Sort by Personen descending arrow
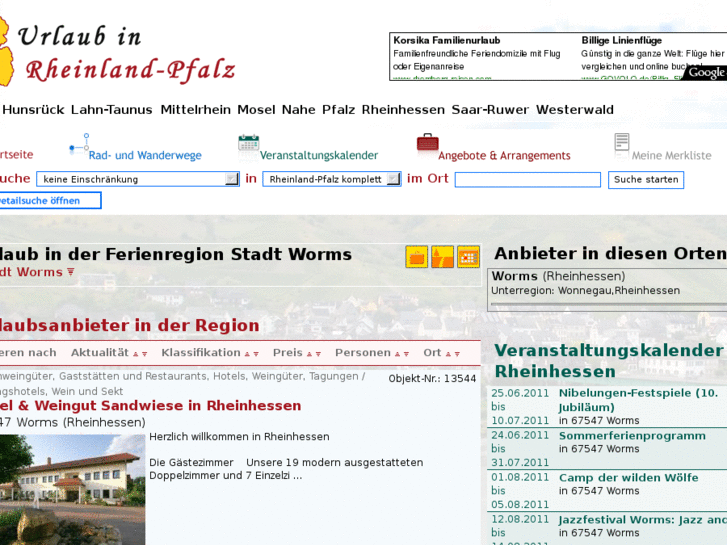The image size is (727, 545). pos(406,354)
